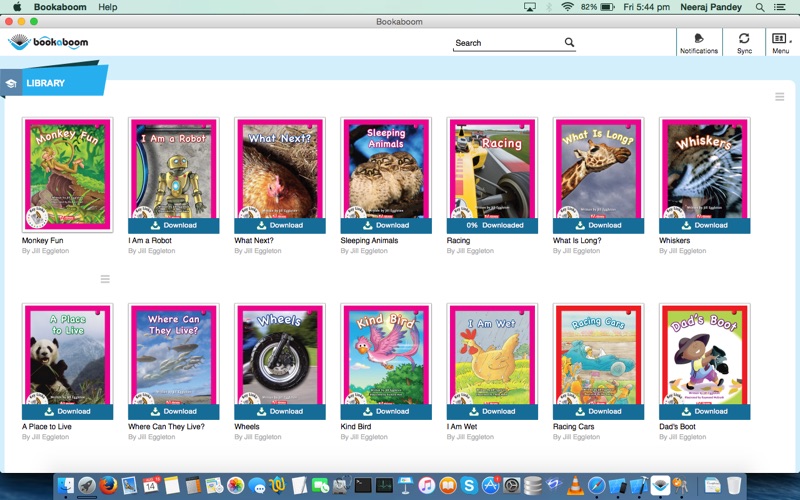Click the Library graduation cap icon
This screenshot has width=800, height=500.
point(11,84)
